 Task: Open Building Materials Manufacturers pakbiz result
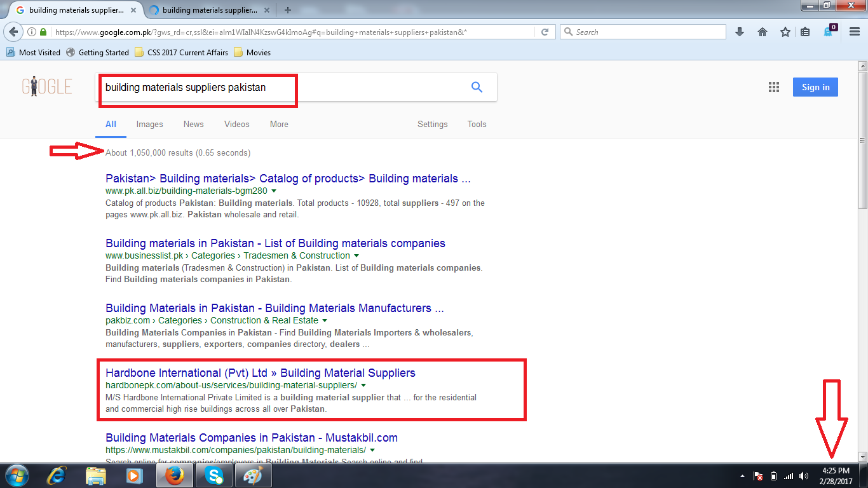coord(275,308)
